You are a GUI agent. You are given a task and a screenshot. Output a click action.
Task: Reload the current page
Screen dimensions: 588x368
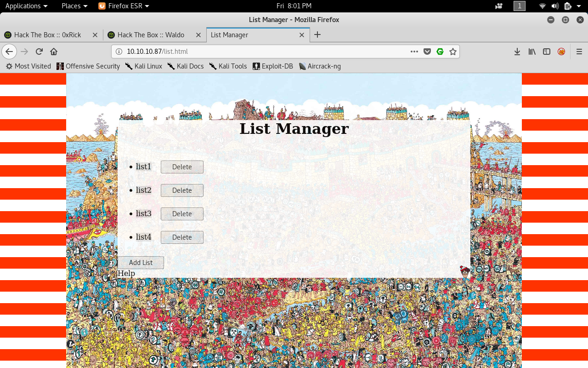point(40,52)
